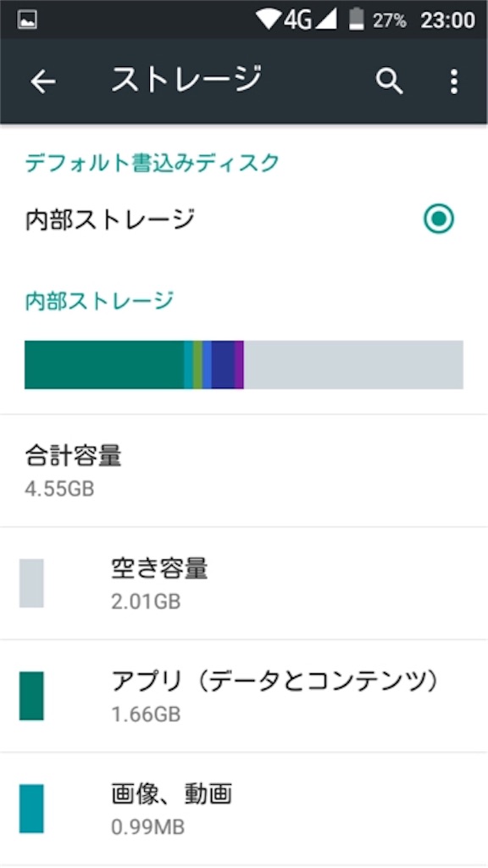Tap the ストレージ title text
Image resolution: width=488 pixels, height=868 pixels.
click(186, 79)
